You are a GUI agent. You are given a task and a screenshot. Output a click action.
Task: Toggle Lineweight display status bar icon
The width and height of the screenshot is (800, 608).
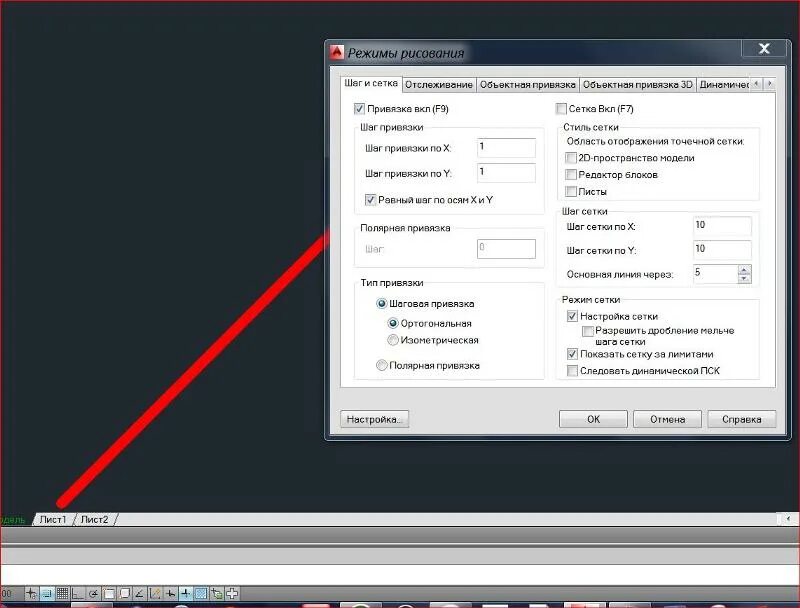point(185,593)
